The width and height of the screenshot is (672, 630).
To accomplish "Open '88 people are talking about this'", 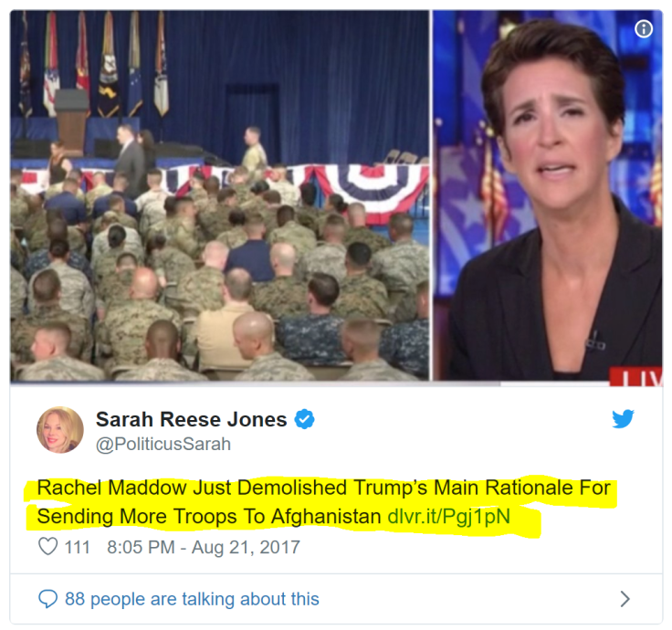I will pyautogui.click(x=192, y=599).
